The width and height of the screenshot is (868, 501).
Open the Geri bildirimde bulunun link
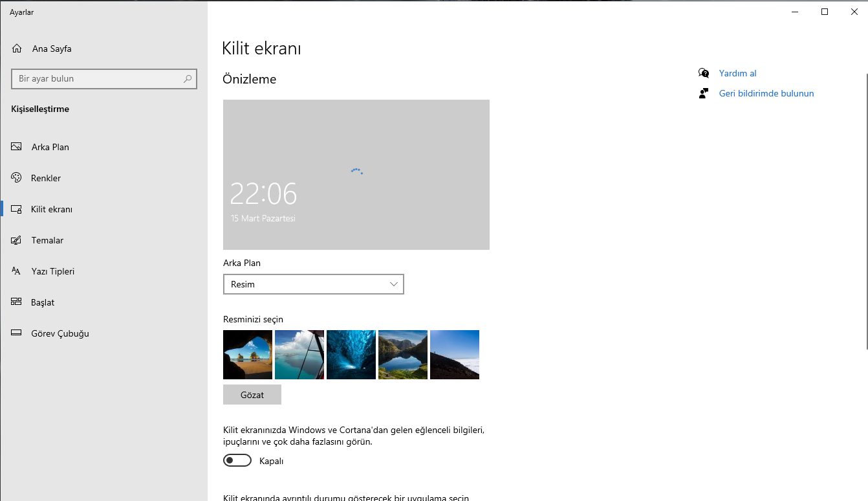[766, 93]
